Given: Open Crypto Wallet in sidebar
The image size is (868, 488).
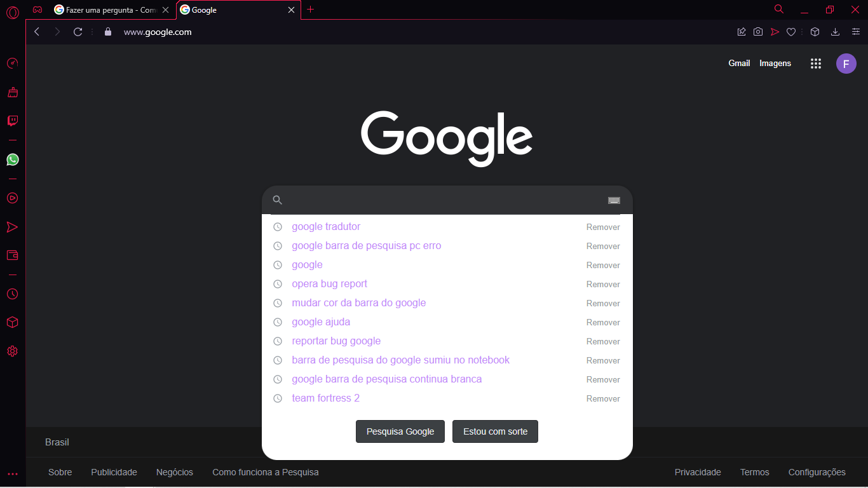Looking at the screenshot, I should tap(12, 255).
